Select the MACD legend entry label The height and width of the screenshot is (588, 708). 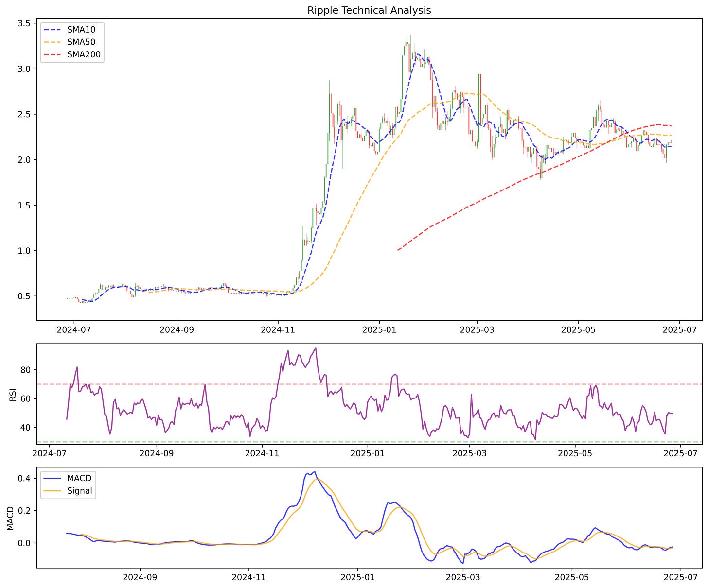tap(79, 478)
